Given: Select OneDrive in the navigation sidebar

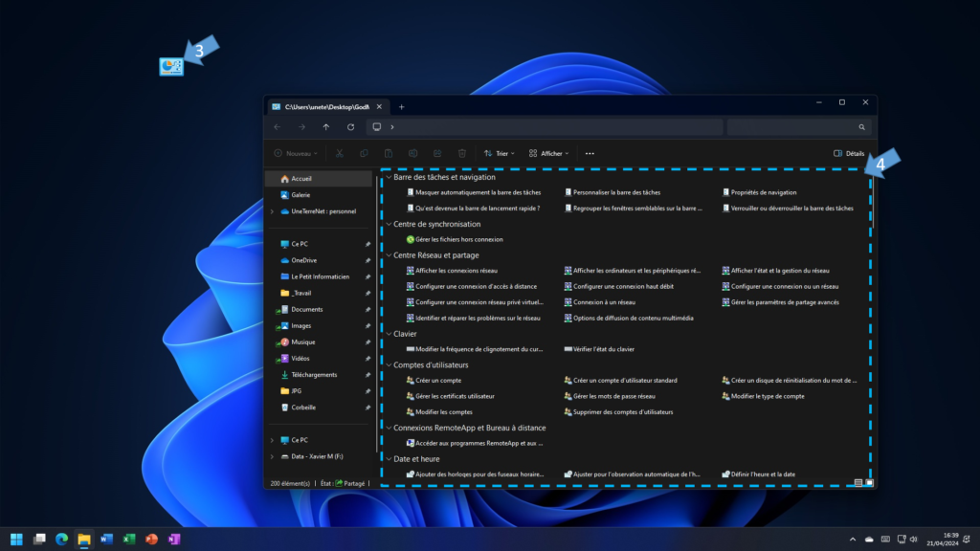Looking at the screenshot, I should click(x=306, y=260).
